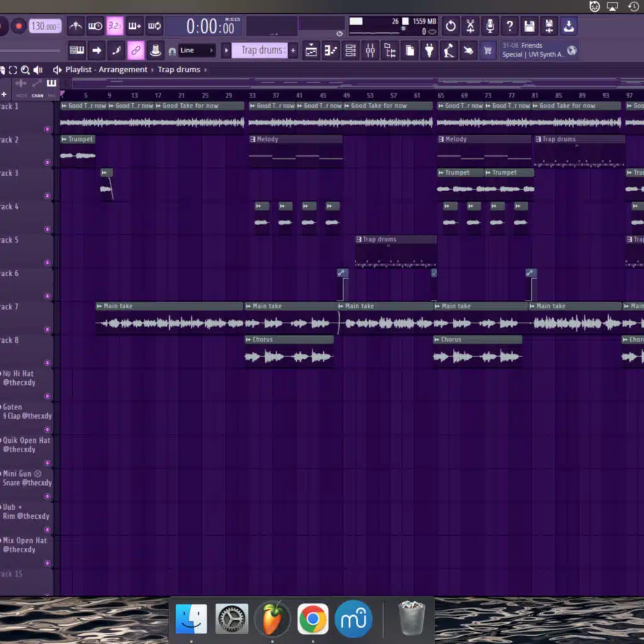Expand the pattern options arrow left of Trap drums

tap(226, 50)
